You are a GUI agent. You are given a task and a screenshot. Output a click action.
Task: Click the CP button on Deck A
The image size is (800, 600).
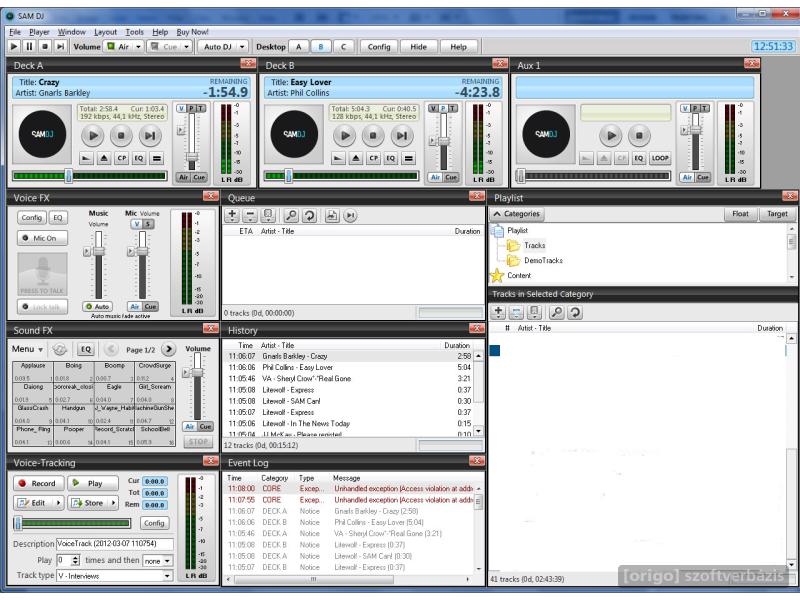tap(121, 158)
